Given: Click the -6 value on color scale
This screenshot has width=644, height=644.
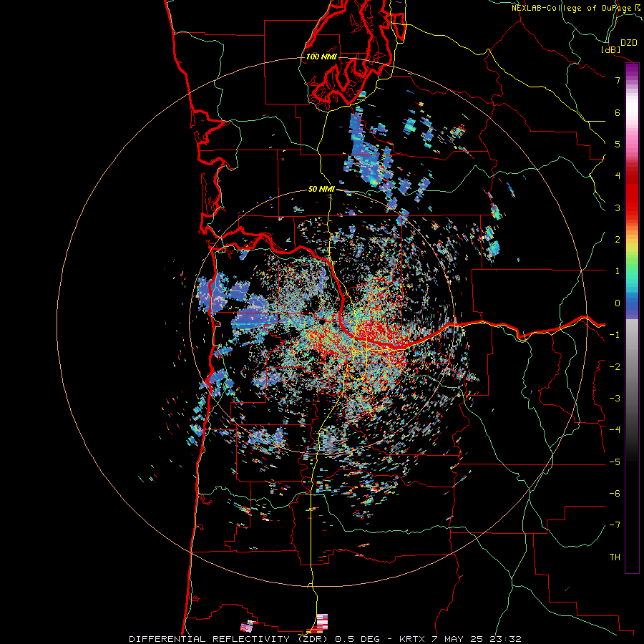Looking at the screenshot, I should [615, 494].
